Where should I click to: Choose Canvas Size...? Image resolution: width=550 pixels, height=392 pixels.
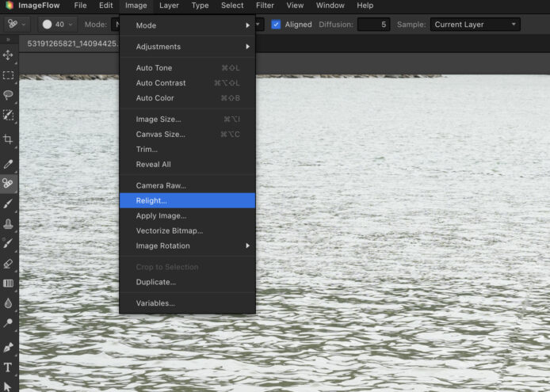(x=187, y=135)
